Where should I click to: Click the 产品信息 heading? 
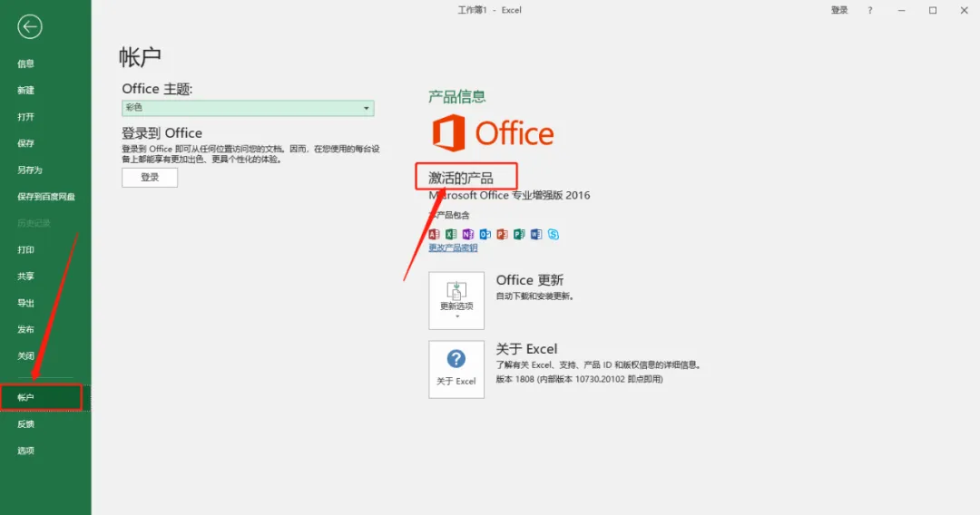point(456,97)
